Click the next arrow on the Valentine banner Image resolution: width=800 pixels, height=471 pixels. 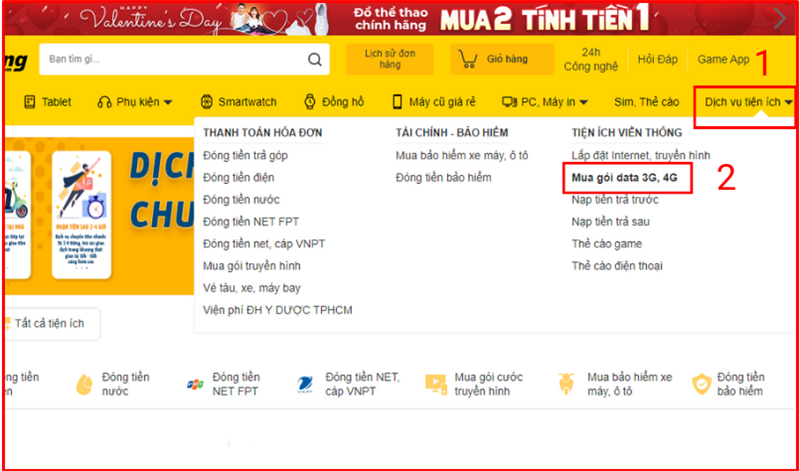click(x=780, y=19)
